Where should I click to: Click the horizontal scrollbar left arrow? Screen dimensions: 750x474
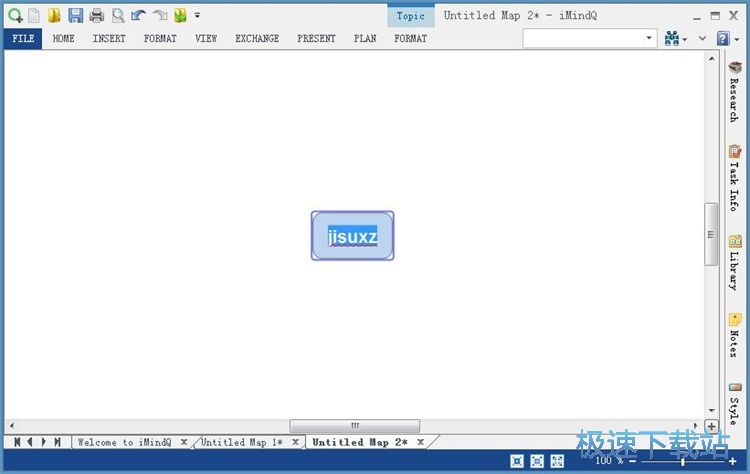tap(12, 425)
